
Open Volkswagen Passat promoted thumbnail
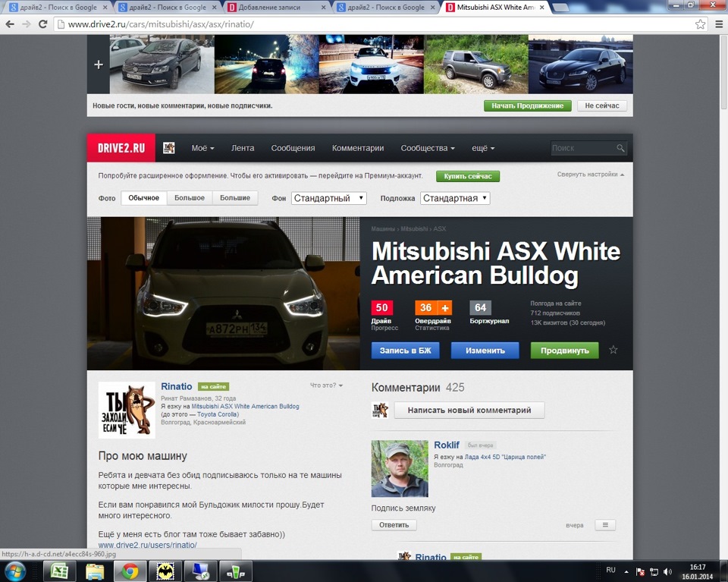tap(162, 64)
